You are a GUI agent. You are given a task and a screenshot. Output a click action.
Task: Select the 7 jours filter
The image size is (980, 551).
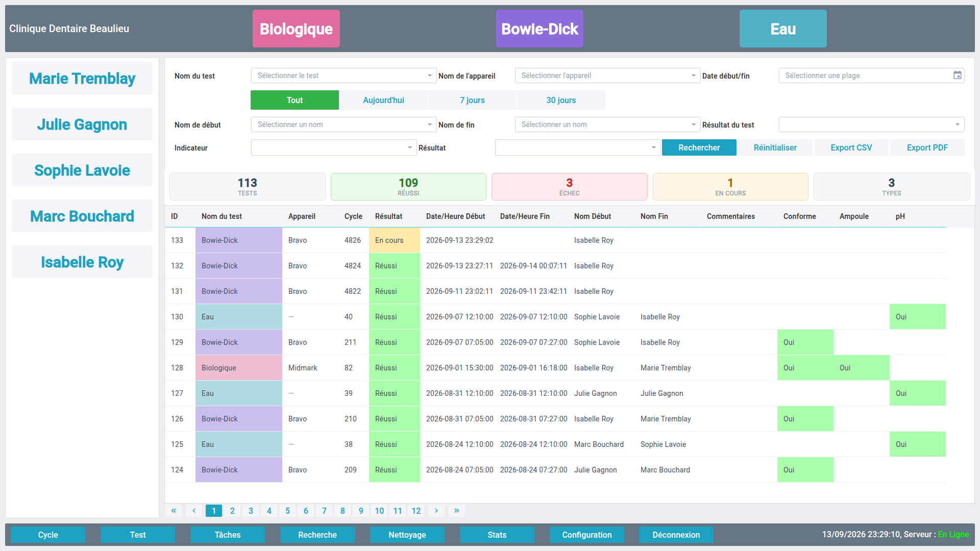pos(472,100)
